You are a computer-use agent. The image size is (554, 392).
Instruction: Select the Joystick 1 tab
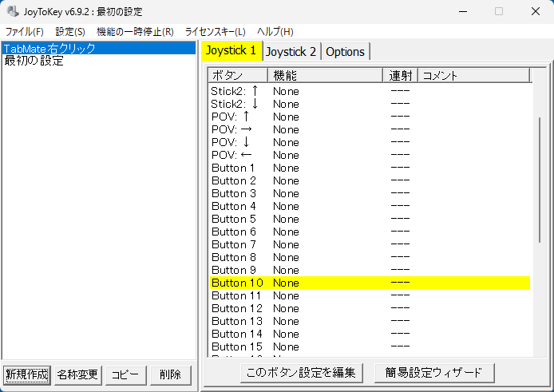(x=231, y=51)
